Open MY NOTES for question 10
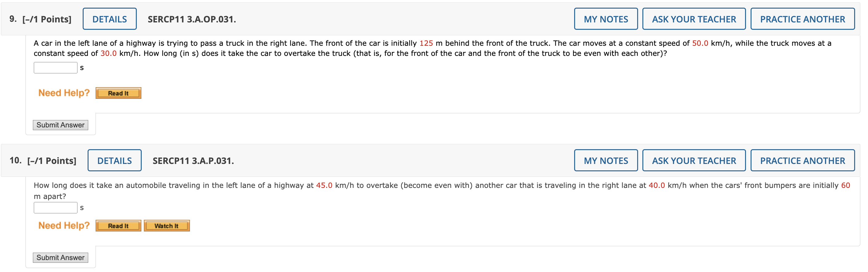This screenshot has width=868, height=272. [x=606, y=161]
